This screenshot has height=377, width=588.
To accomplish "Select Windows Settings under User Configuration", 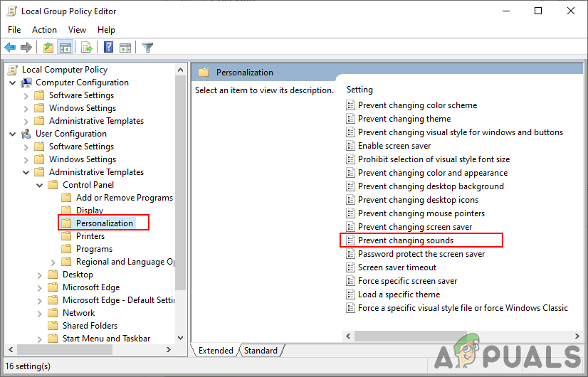I will [83, 159].
